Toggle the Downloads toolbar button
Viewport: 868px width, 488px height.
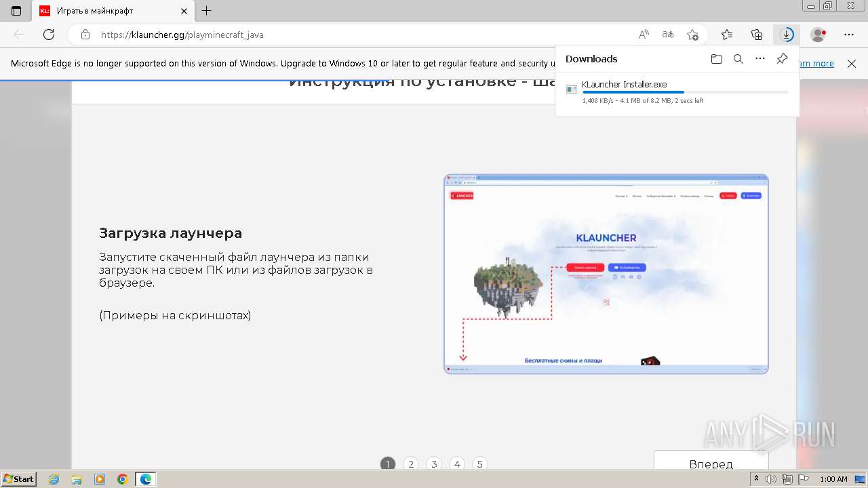tap(787, 35)
